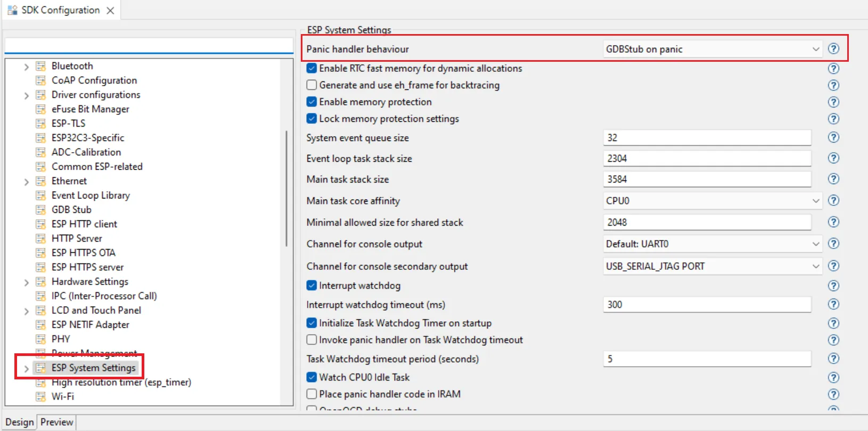Click help icon for Enable memory protection
This screenshot has width=868, height=431.
pos(833,102)
